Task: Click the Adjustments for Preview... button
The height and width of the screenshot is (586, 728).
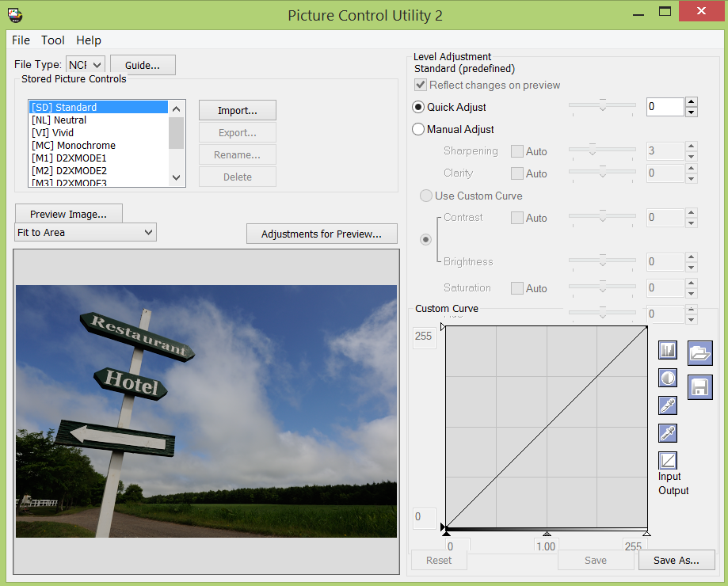Action: (322, 234)
